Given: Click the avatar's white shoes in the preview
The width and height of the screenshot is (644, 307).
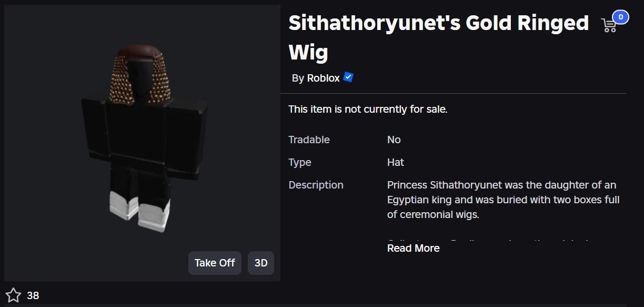Looking at the screenshot, I should pyautogui.click(x=140, y=212).
